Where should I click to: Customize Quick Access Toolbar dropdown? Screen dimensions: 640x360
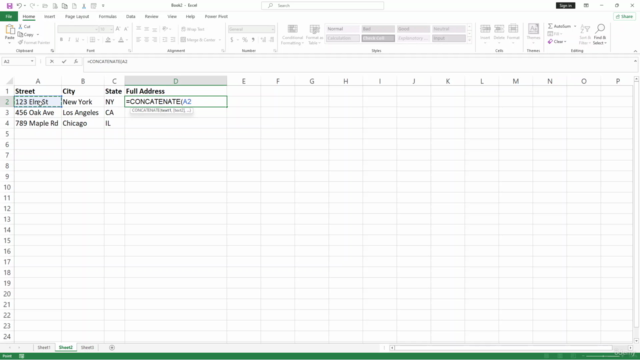[103, 6]
